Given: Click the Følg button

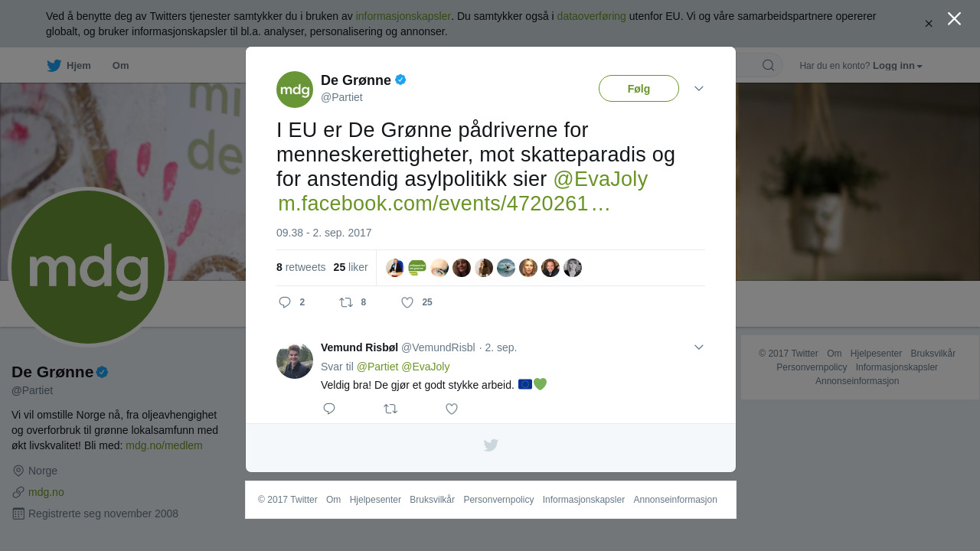Looking at the screenshot, I should (639, 89).
